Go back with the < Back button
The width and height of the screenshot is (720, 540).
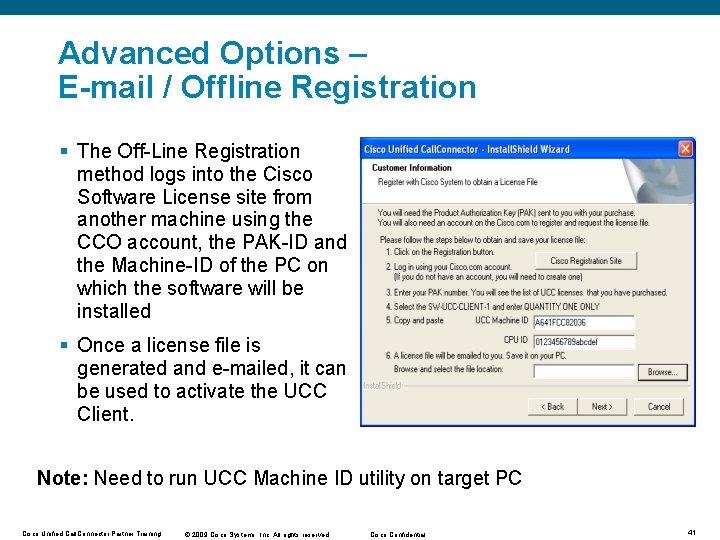click(552, 407)
